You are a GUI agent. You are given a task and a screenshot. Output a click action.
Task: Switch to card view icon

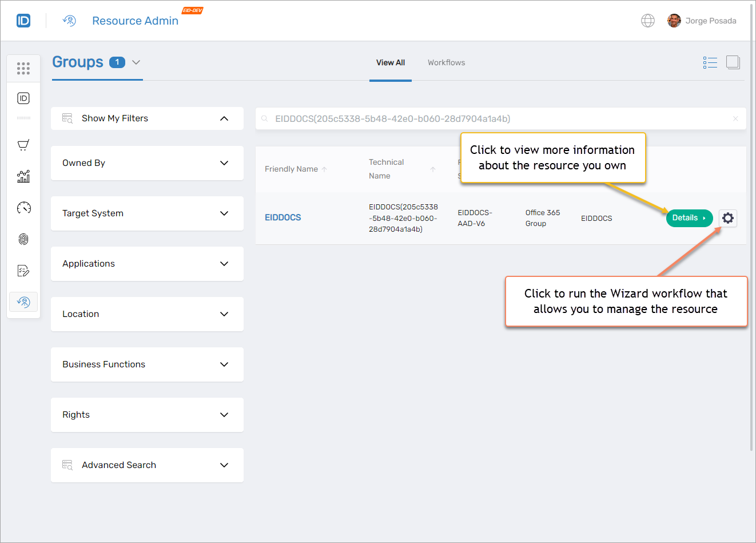tap(733, 62)
